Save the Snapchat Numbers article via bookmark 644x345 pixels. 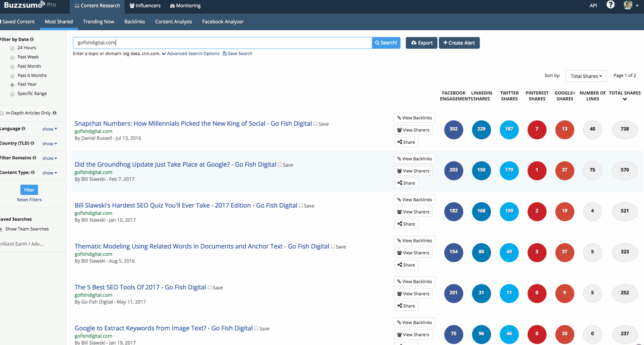pyautogui.click(x=321, y=124)
